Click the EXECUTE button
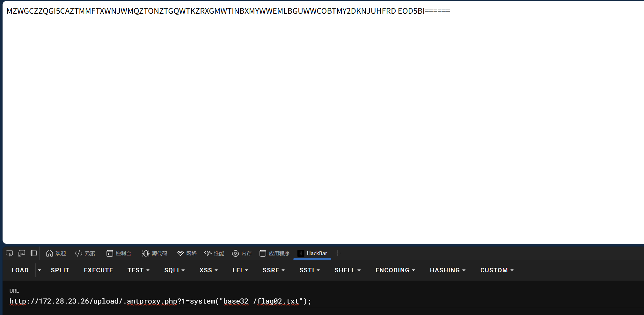 pos(99,270)
